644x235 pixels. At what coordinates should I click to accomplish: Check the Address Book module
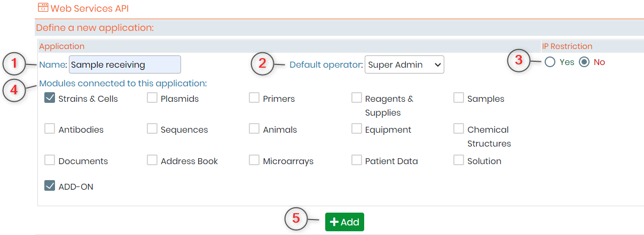pyautogui.click(x=152, y=160)
